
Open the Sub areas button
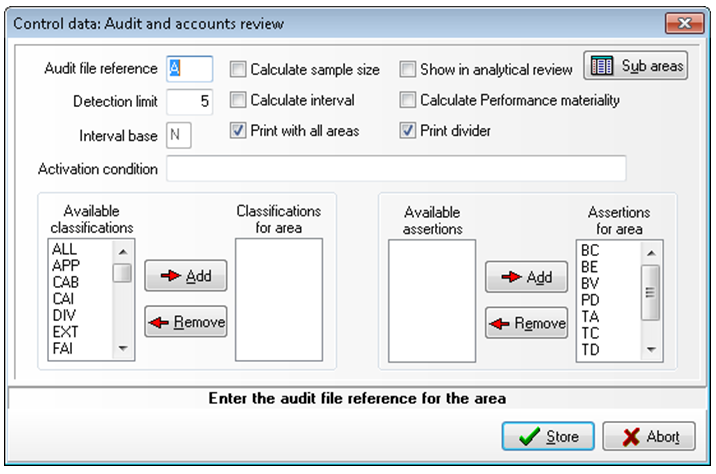[x=635, y=66]
